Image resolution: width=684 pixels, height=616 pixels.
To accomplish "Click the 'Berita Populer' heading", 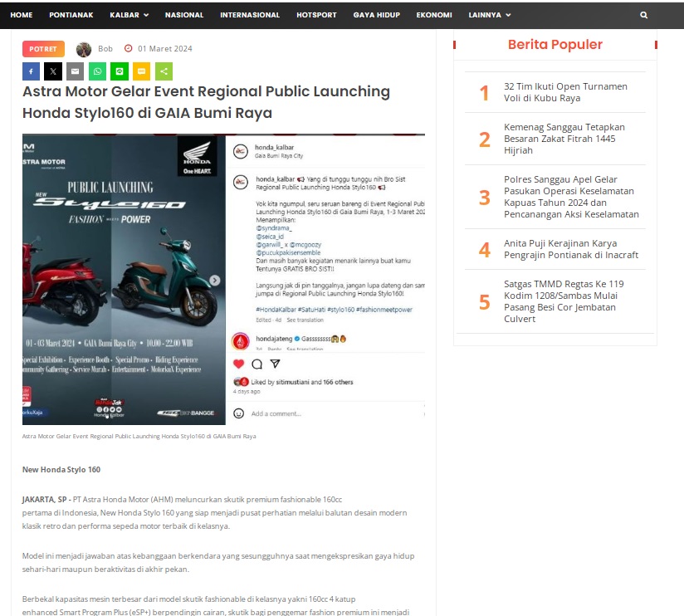I will [x=555, y=45].
